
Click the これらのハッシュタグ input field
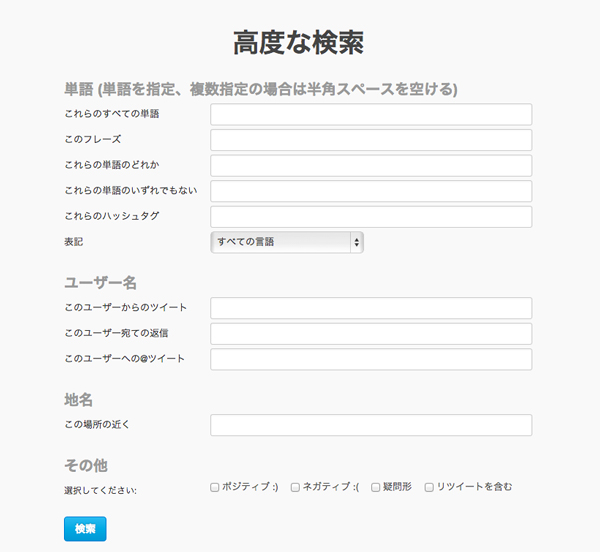370,216
